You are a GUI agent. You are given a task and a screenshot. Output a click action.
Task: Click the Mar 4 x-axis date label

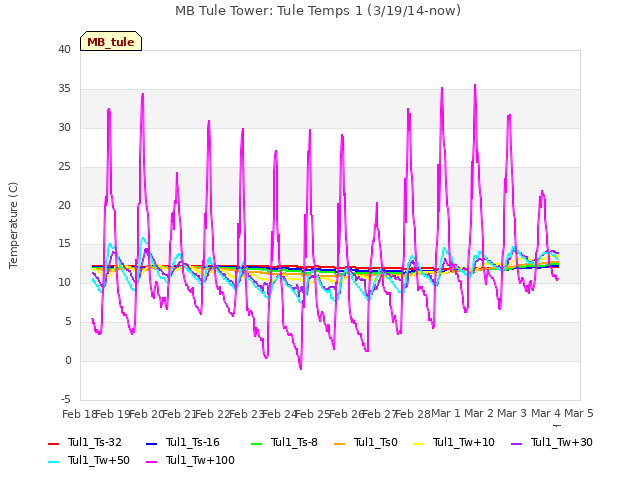point(546,413)
